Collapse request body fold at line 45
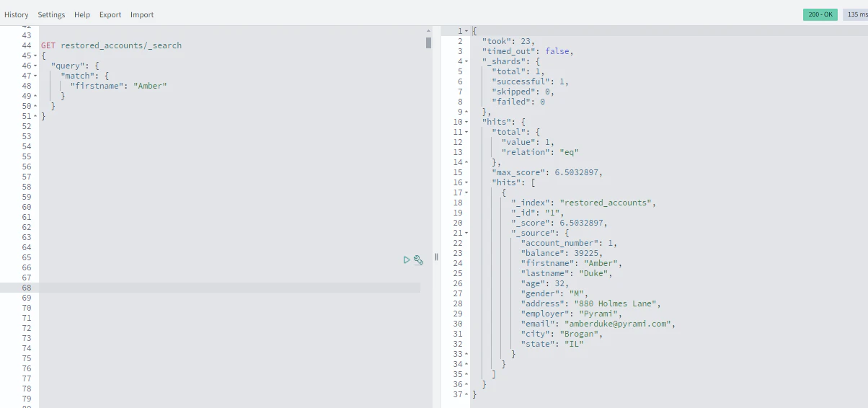 35,56
